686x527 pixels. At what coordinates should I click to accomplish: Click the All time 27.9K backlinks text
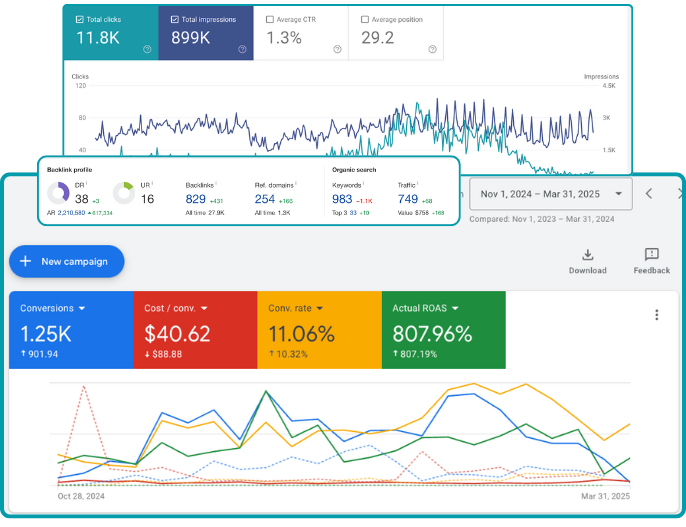click(x=205, y=213)
